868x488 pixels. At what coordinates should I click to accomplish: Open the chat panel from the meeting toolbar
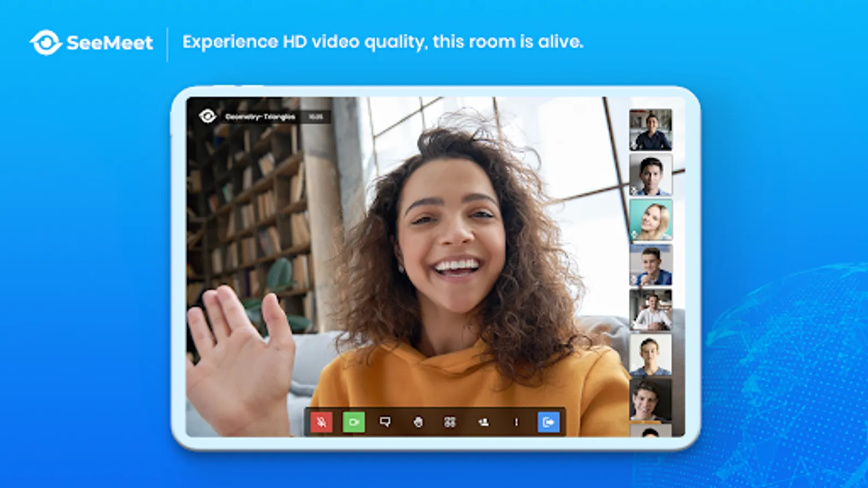pyautogui.click(x=385, y=422)
